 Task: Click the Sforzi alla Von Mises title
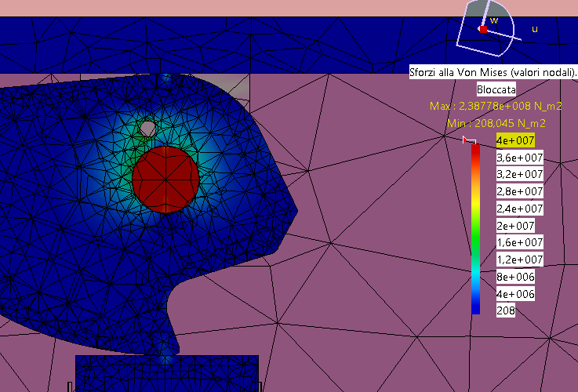(x=493, y=72)
